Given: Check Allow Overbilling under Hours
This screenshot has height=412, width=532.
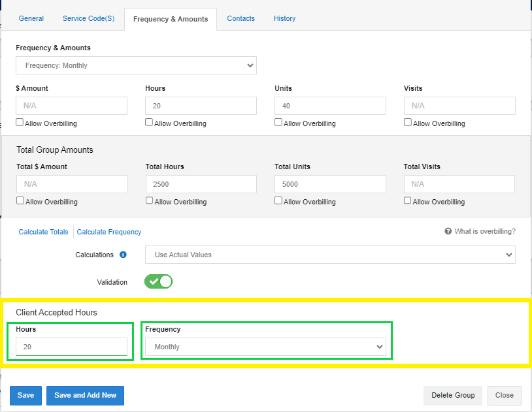Looking at the screenshot, I should [x=149, y=122].
